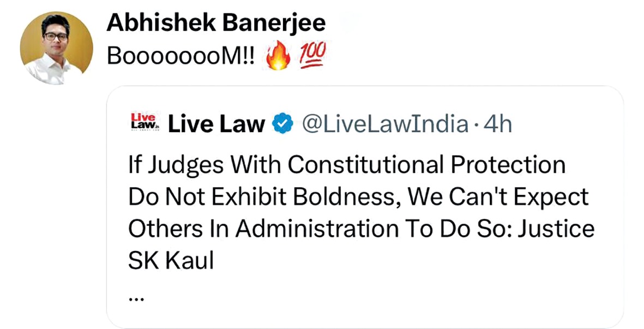The height and width of the screenshot is (329, 644).
Task: Click the blue verified badge
Action: 283,124
